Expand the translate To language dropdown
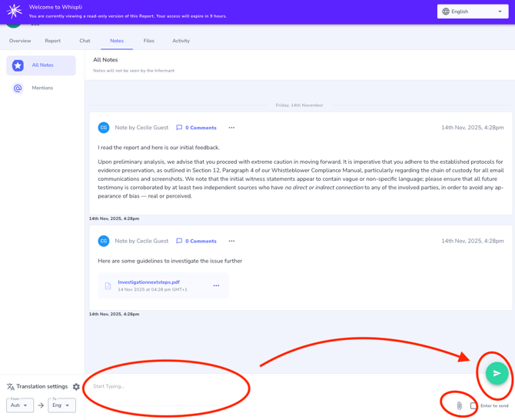This screenshot has width=515, height=420. [x=61, y=405]
